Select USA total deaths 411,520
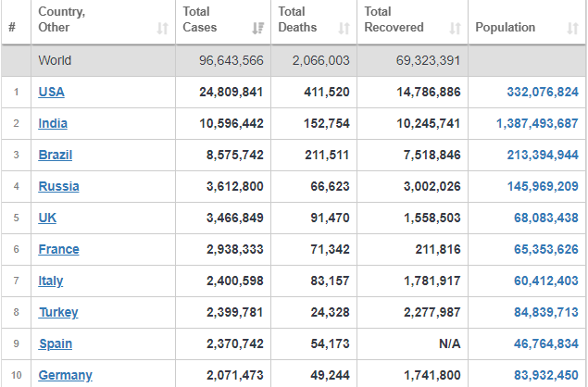 click(327, 92)
